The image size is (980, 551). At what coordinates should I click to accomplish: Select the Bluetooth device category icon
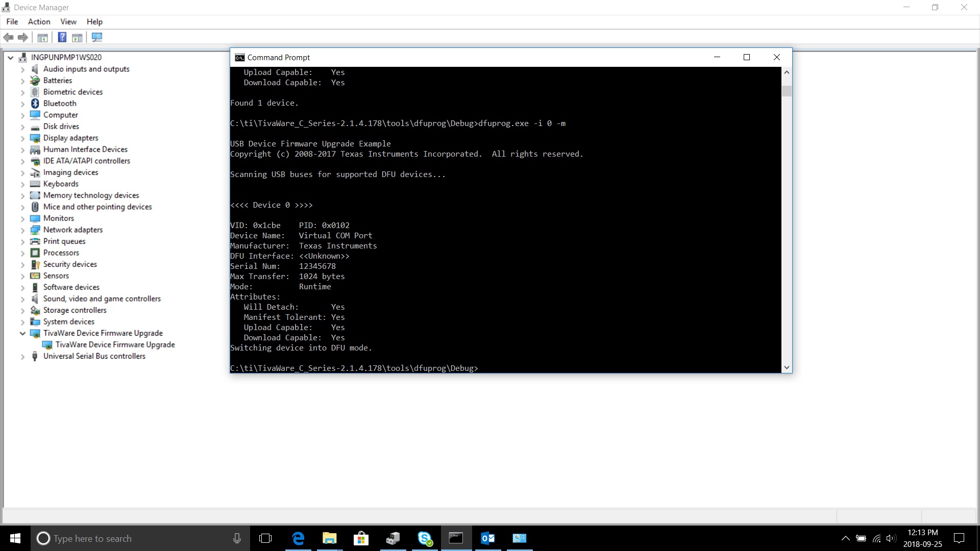pos(35,104)
